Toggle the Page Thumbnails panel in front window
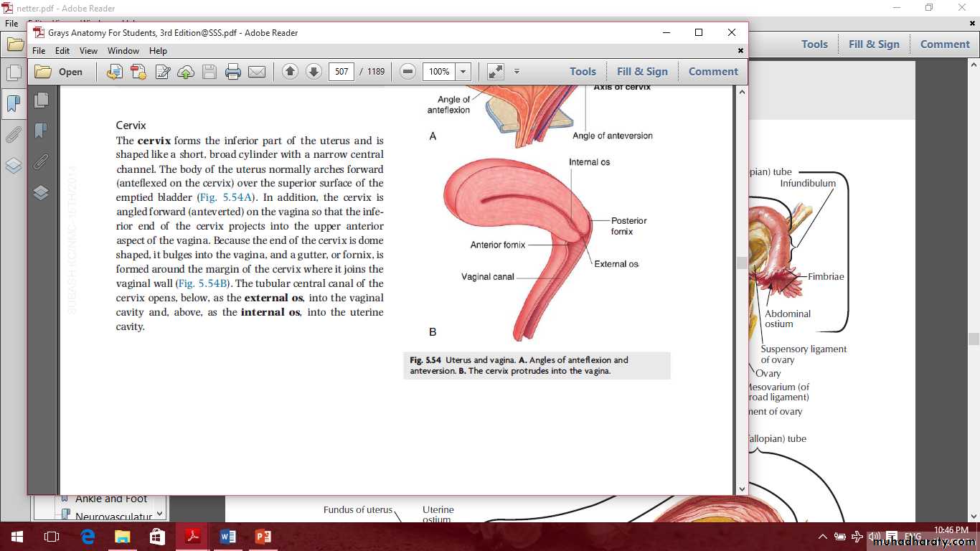980x551 pixels. (x=41, y=100)
